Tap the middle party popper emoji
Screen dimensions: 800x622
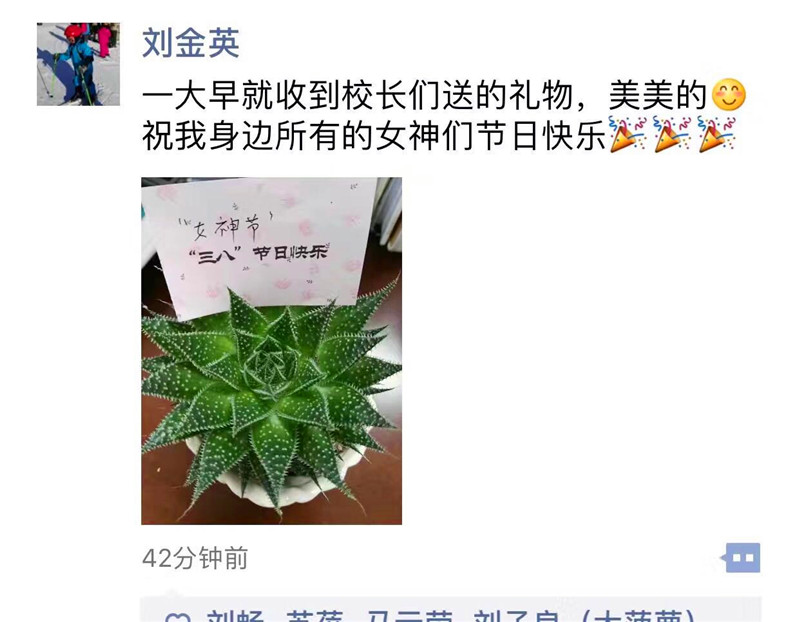point(672,135)
